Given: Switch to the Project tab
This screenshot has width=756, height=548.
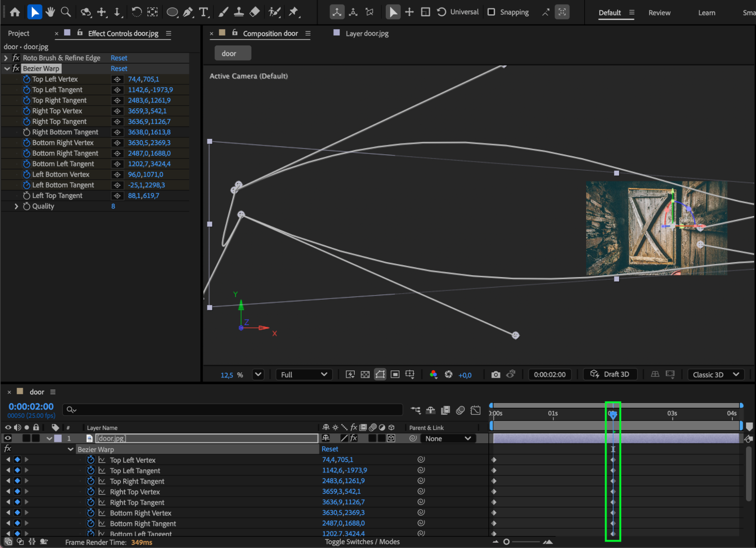Looking at the screenshot, I should [19, 33].
